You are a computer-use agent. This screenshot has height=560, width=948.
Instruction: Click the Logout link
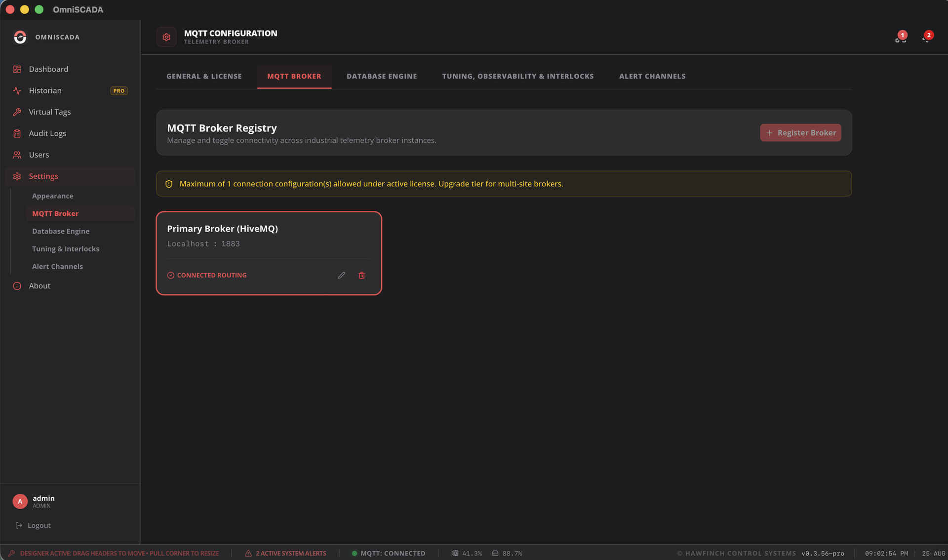39,525
